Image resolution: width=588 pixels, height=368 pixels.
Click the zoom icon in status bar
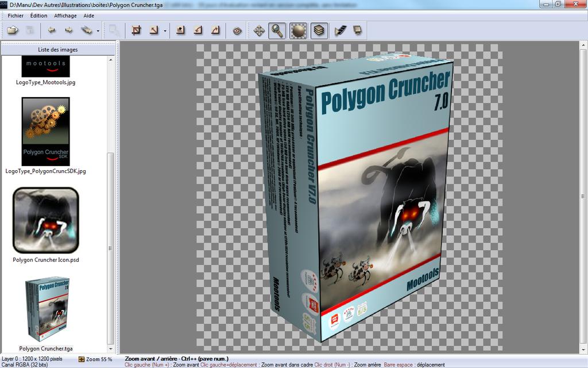pos(82,359)
